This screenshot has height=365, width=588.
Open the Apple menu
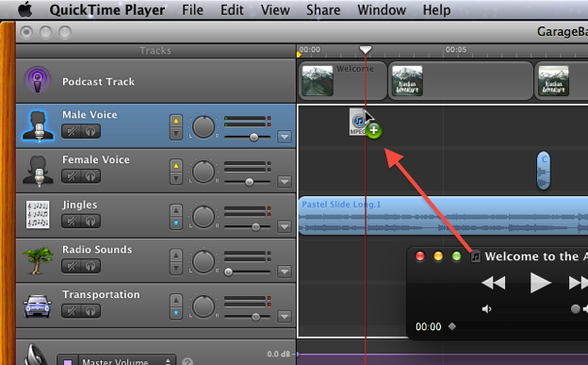(x=25, y=9)
